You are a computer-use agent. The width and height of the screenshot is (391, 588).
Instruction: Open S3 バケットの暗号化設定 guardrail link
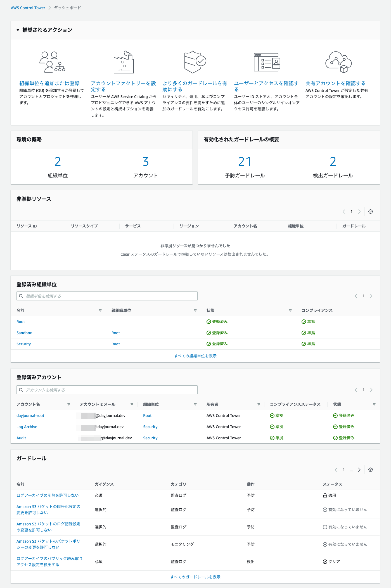pyautogui.click(x=48, y=510)
